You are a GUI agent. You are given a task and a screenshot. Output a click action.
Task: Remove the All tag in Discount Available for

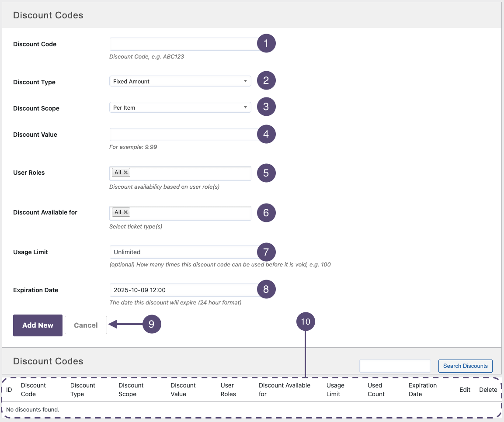point(126,212)
